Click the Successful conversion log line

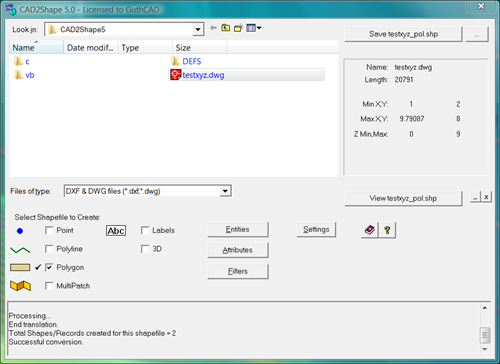coord(46,342)
